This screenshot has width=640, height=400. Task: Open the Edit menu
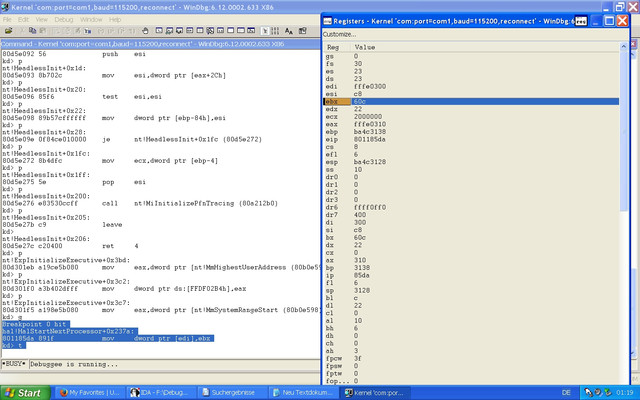click(x=23, y=19)
